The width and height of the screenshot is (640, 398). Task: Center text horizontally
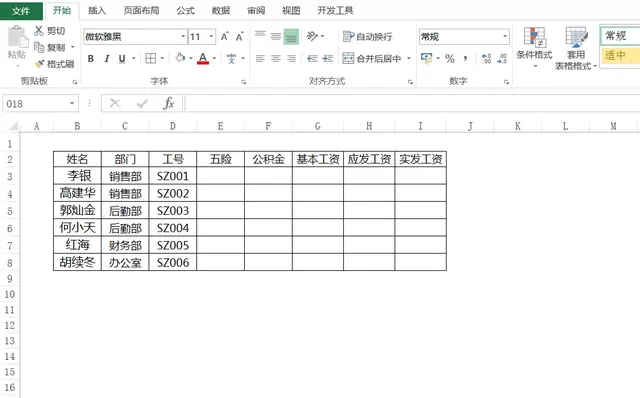pos(276,59)
